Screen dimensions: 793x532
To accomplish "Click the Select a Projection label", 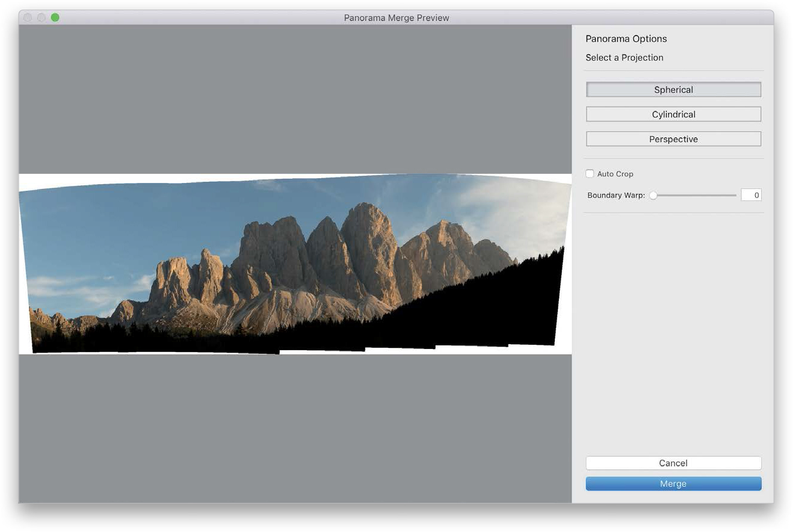I will tap(624, 58).
